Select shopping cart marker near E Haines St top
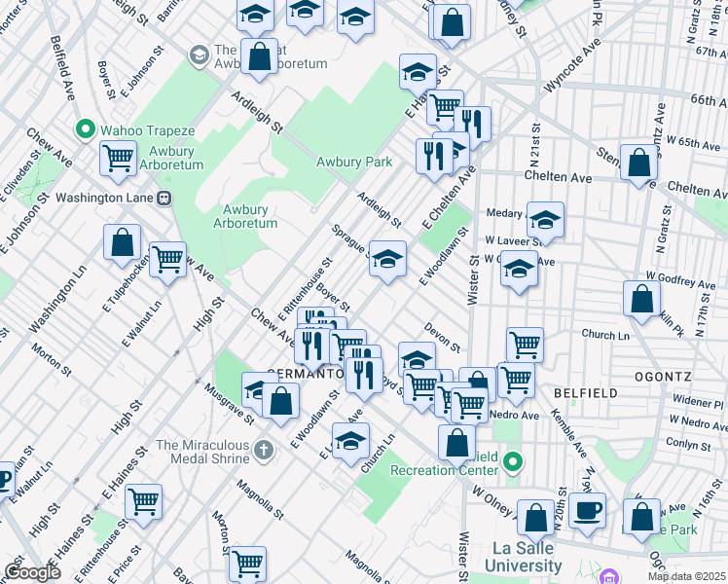The image size is (728, 584). [x=445, y=107]
